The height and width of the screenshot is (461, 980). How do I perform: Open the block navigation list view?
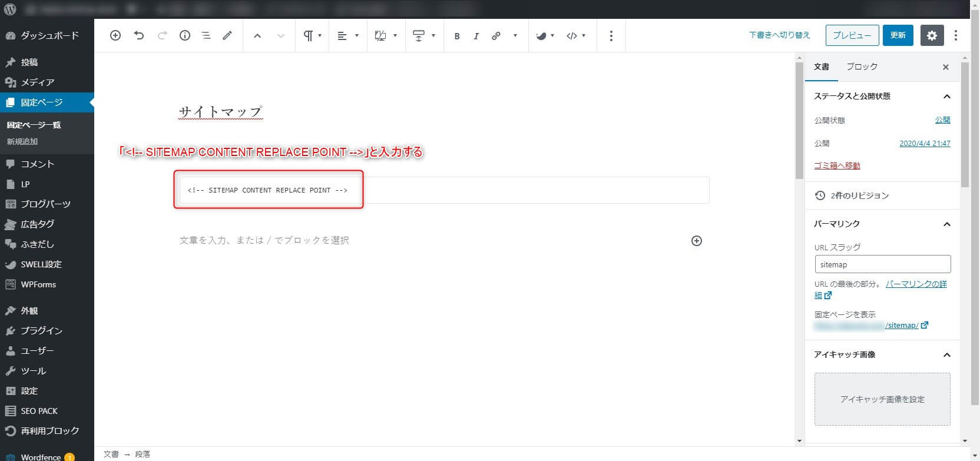coord(206,36)
